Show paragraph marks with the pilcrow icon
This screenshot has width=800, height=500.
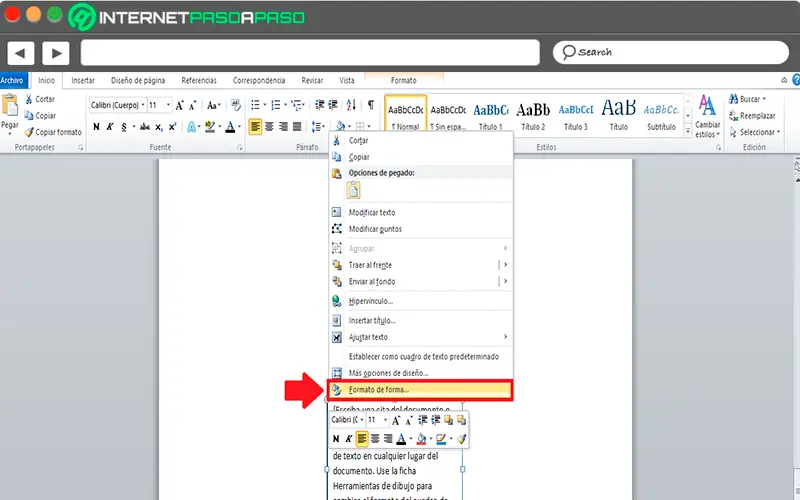point(370,105)
